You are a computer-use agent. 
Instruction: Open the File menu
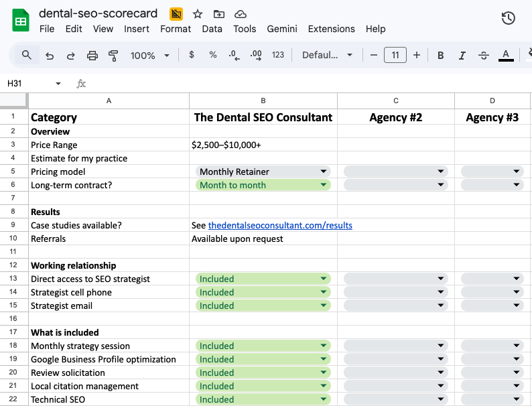click(47, 29)
